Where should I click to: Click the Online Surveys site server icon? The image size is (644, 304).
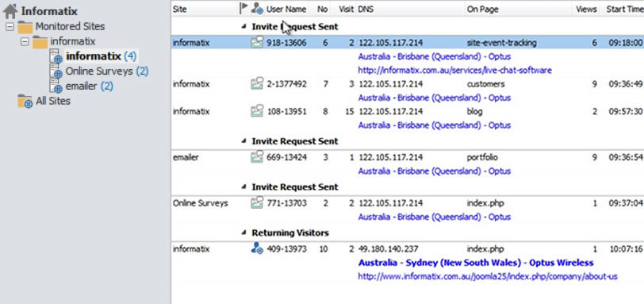click(56, 71)
